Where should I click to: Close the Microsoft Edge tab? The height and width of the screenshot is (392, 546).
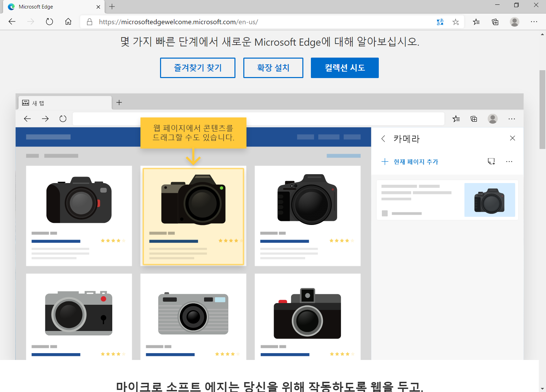click(98, 7)
